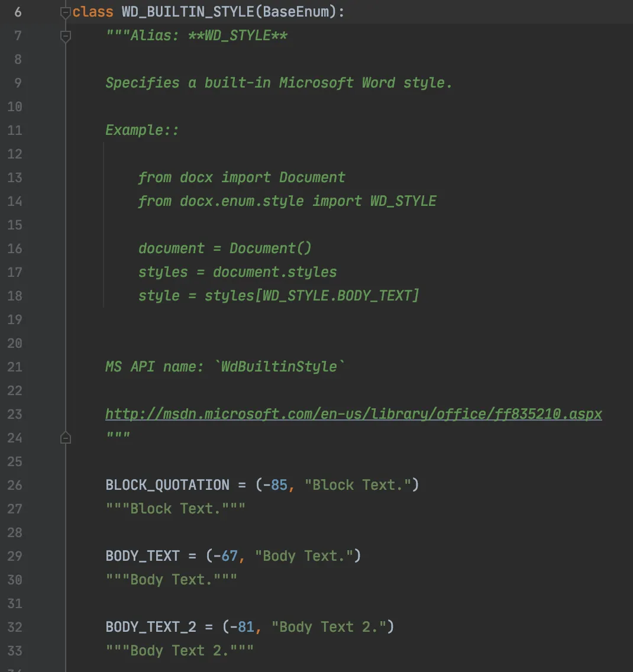Place cursor on styles[WD_STYLE.BODY_TEXT] expression
This screenshot has width=633, height=672.
[x=312, y=296]
